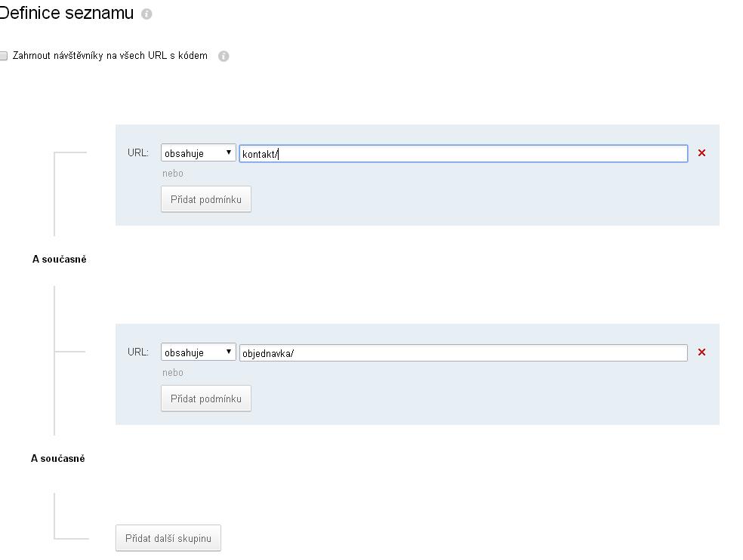Click the 'URL:' label of kontakt/ condition
Screen dimensions: 743x560
pos(138,153)
